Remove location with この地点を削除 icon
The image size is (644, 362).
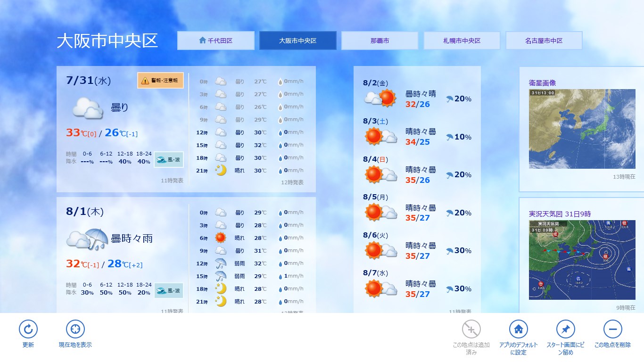point(613,329)
